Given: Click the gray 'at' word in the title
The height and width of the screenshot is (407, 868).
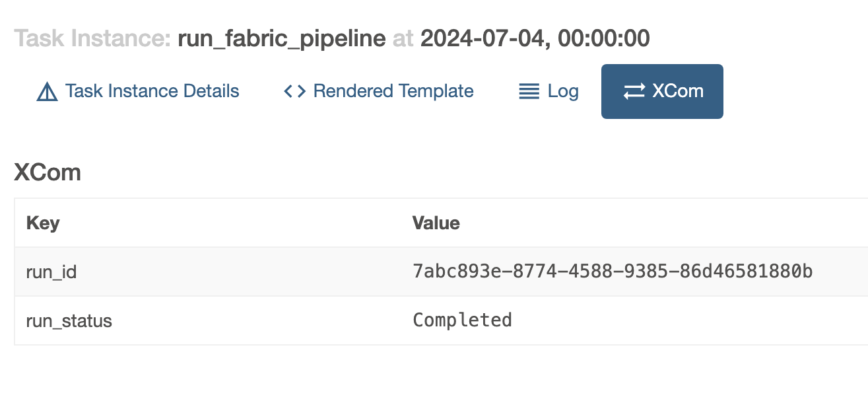Looking at the screenshot, I should coord(403,38).
